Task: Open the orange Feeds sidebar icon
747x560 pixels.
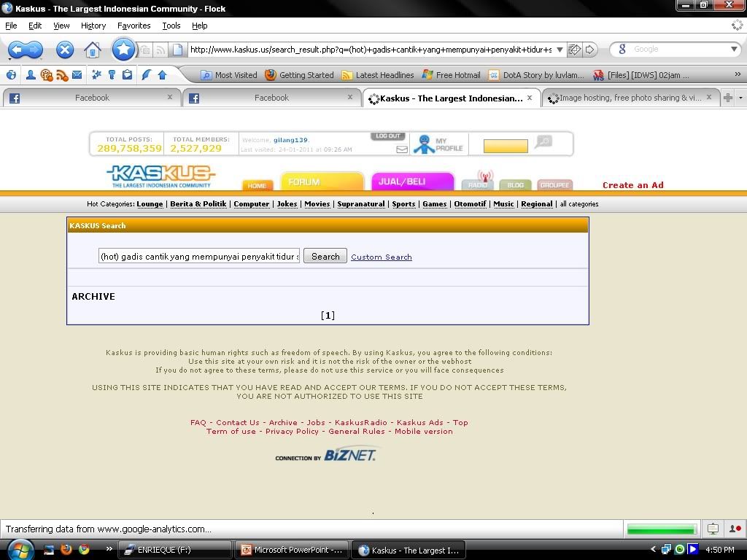Action: point(62,75)
